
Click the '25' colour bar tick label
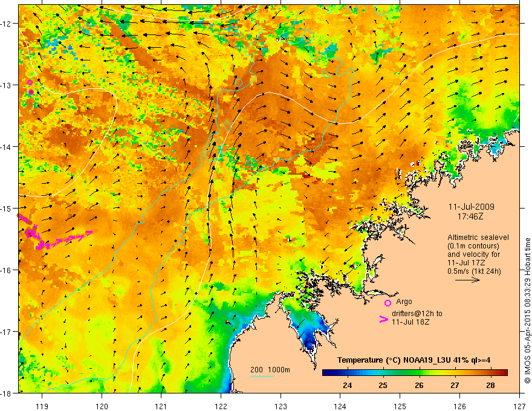383,385
